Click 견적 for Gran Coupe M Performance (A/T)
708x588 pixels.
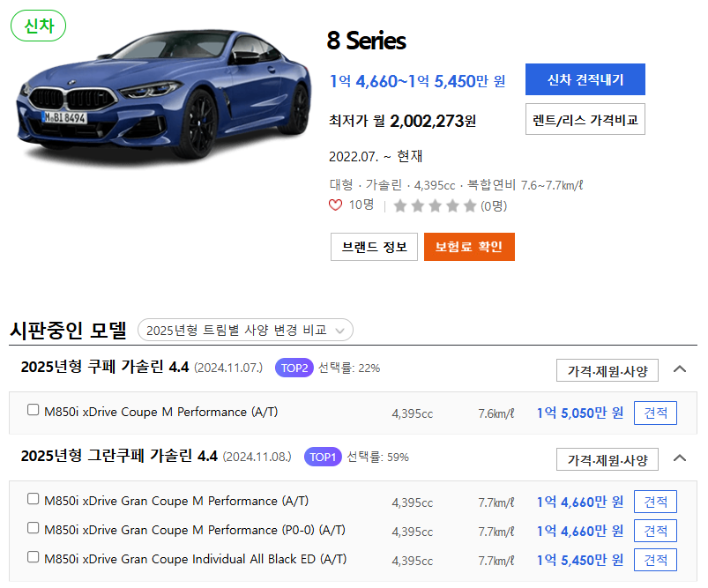655,502
